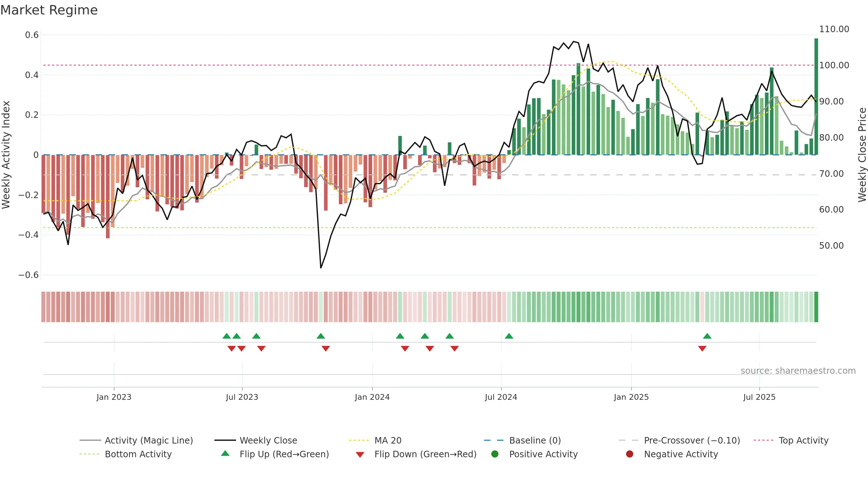
Task: Click the Jan 2023 date tick label
Action: (114, 397)
